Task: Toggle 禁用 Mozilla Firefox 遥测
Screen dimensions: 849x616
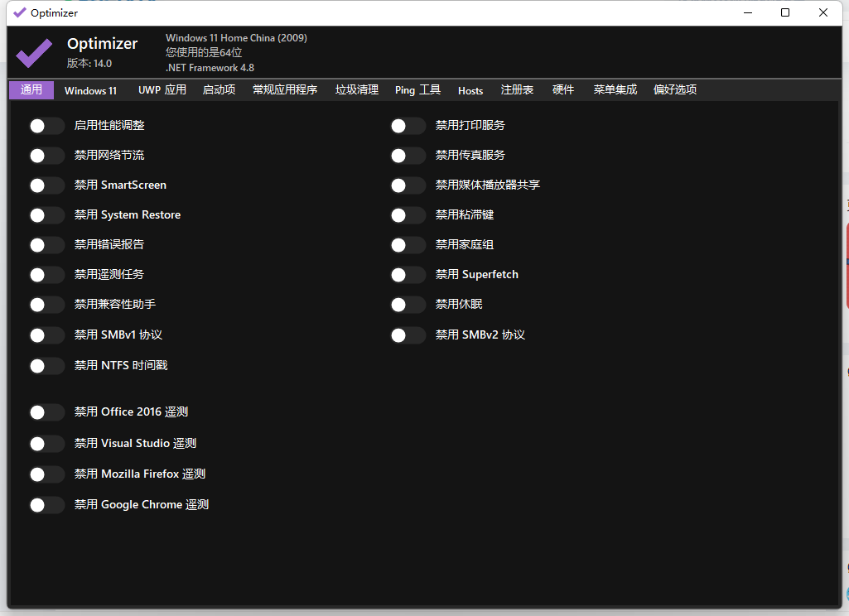Action: click(46, 473)
